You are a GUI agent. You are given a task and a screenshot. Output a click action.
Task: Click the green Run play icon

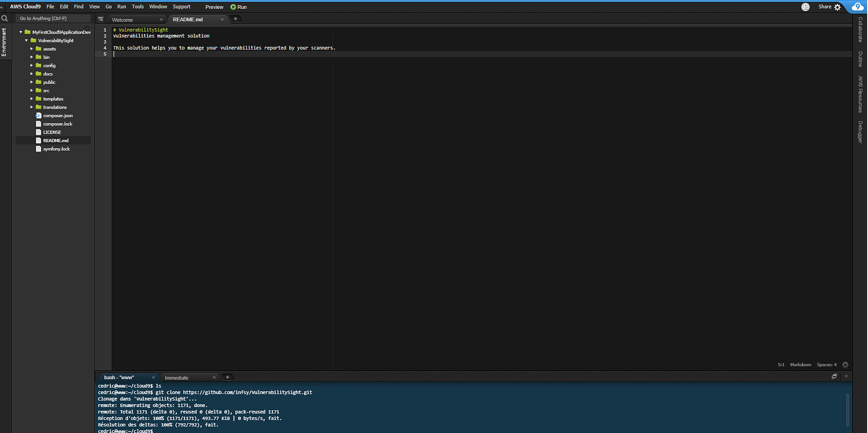tap(233, 7)
